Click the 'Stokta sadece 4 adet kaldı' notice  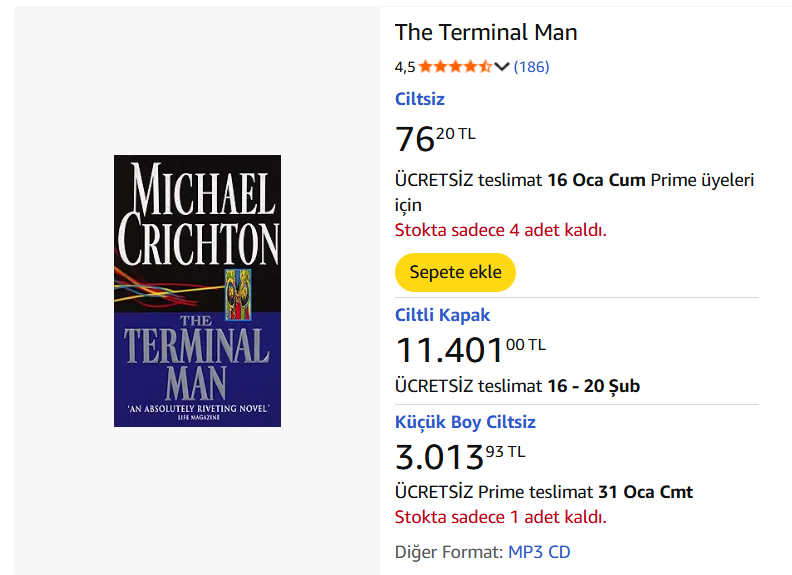[501, 230]
